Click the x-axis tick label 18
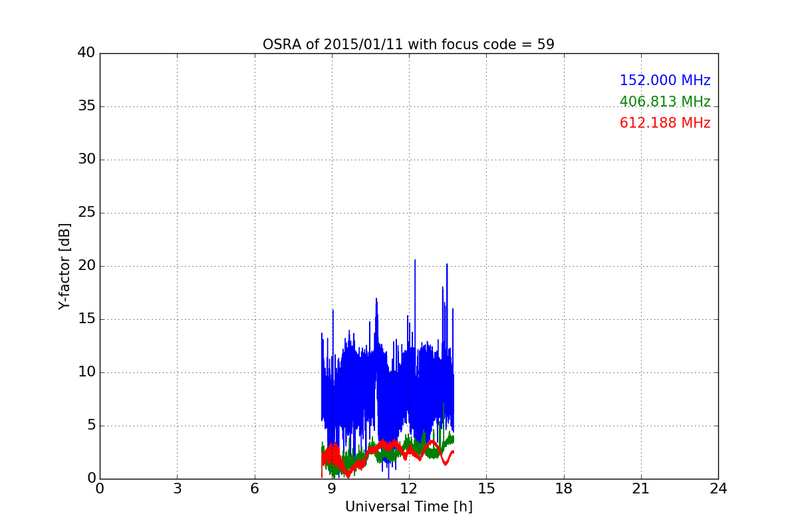798x532 pixels. (x=564, y=489)
